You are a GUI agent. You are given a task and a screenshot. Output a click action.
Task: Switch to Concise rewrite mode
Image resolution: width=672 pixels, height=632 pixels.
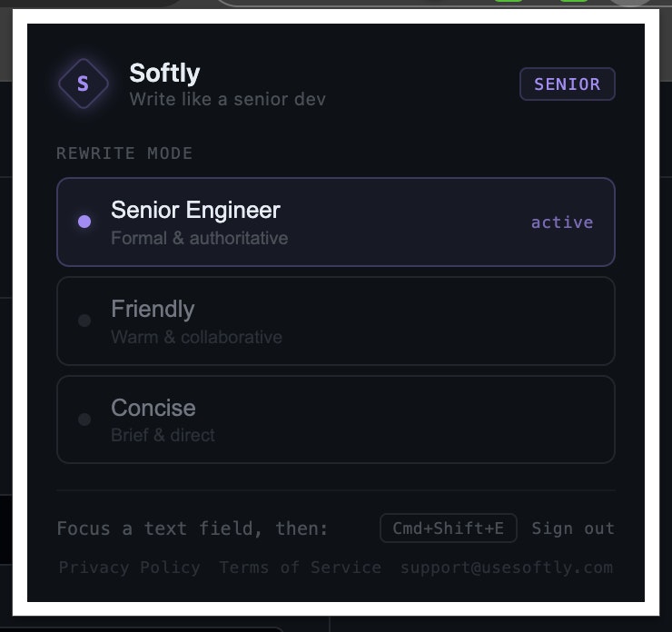tap(336, 420)
